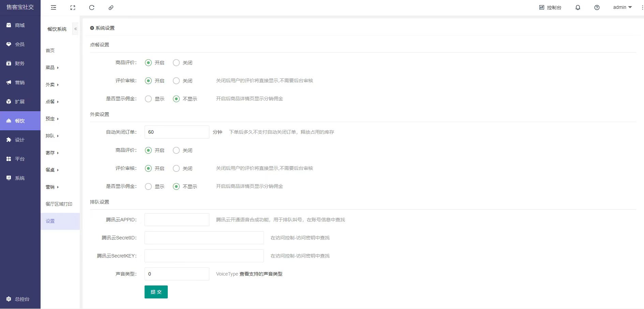Click the refresh page icon
This screenshot has width=644, height=309.
[x=92, y=8]
